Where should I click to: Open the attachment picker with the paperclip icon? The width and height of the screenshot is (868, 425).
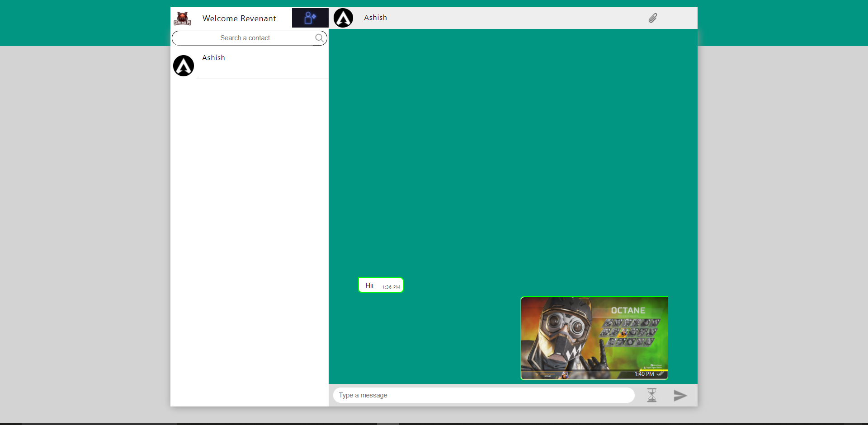pyautogui.click(x=653, y=18)
